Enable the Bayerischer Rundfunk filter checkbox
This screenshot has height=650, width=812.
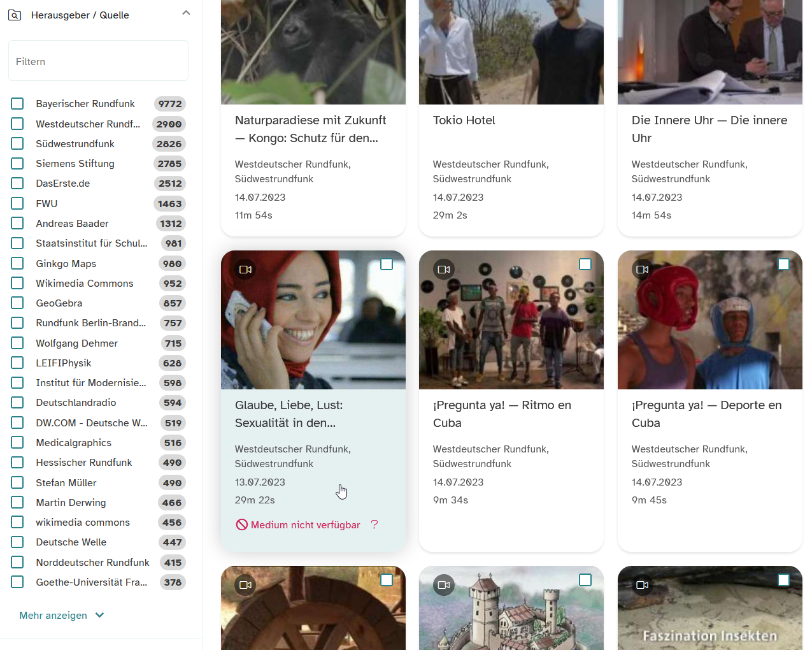pos(17,104)
